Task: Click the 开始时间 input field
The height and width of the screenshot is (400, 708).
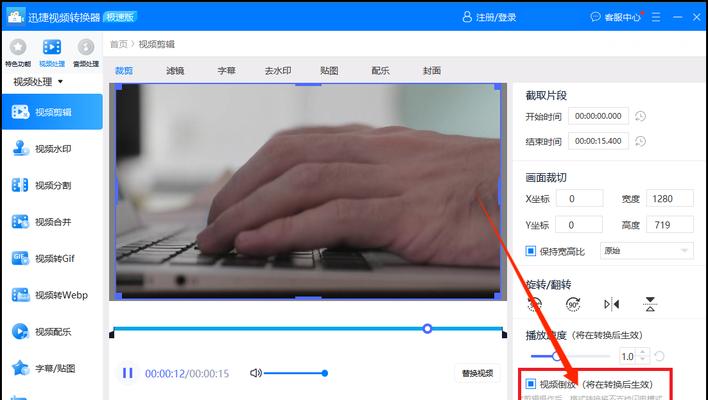Action: pos(598,116)
